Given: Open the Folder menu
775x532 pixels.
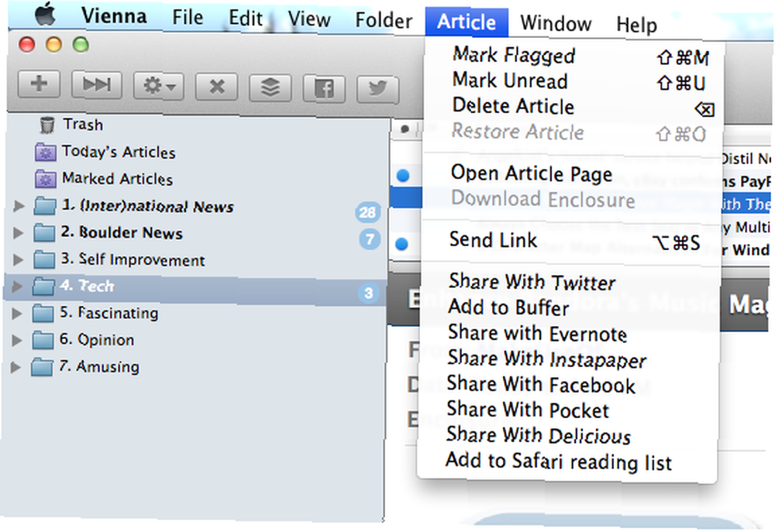Looking at the screenshot, I should click(x=384, y=21).
